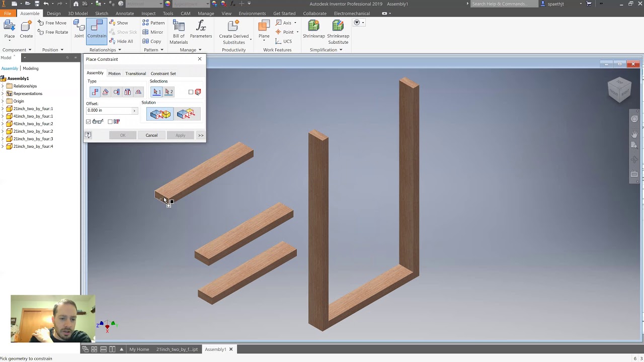
Task: Select the Joint tool
Action: 79,30
